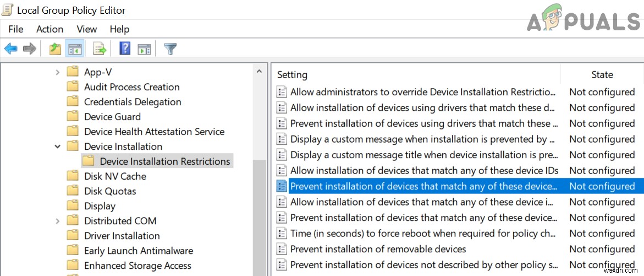Click the Filter funnel icon
Image resolution: width=644 pixels, height=276 pixels.
[170, 49]
